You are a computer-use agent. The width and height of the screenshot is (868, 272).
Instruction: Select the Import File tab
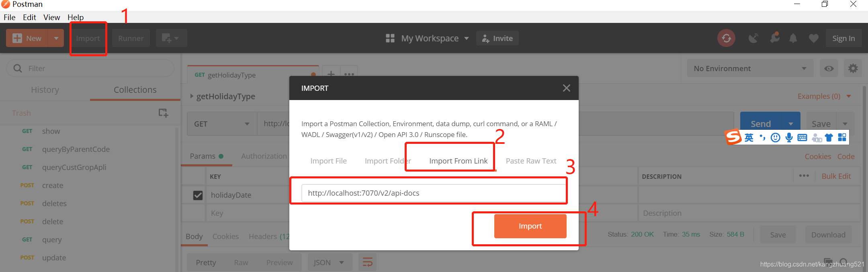[x=328, y=161]
